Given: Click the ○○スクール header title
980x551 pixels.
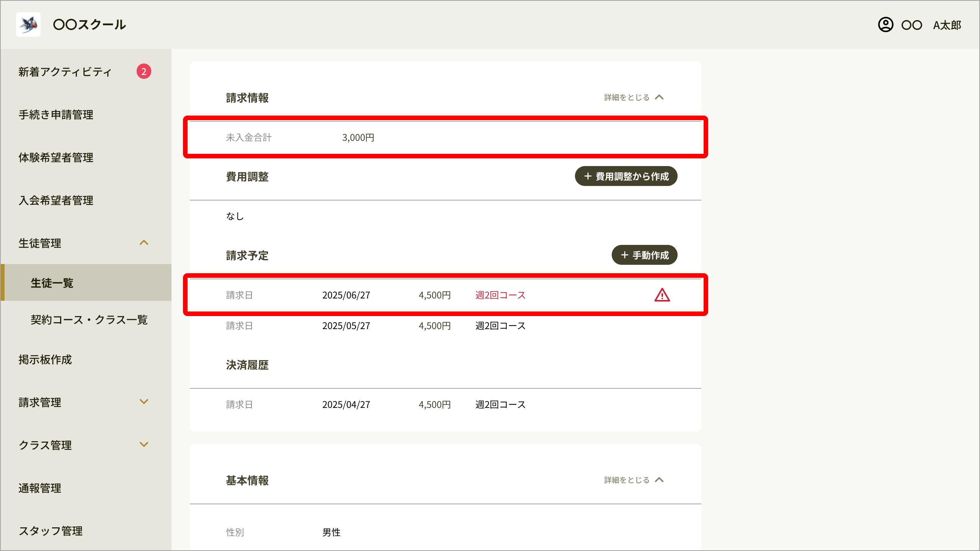Looking at the screenshot, I should click(x=89, y=24).
